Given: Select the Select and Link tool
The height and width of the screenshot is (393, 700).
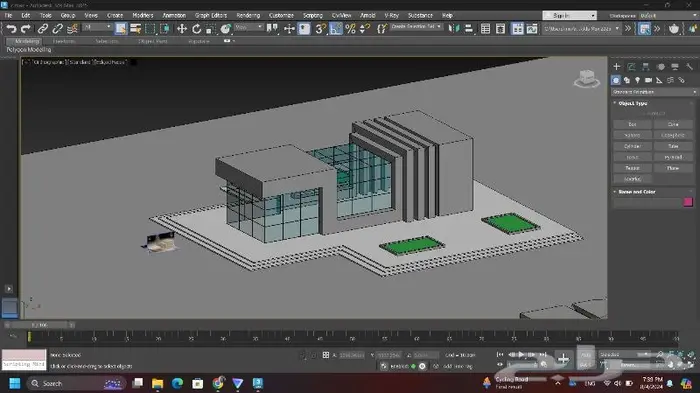Looking at the screenshot, I should tap(42, 29).
